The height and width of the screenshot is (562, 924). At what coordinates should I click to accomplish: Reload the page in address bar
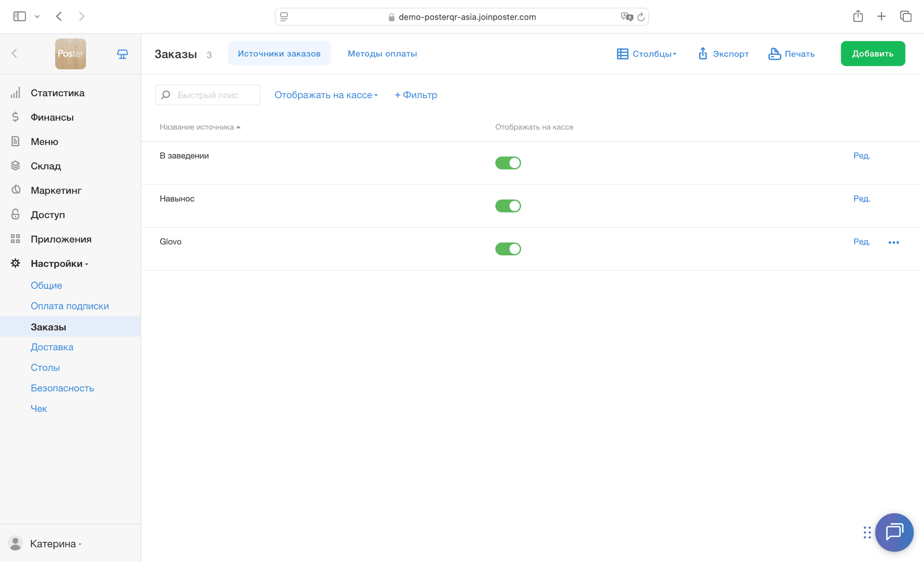[x=641, y=17]
